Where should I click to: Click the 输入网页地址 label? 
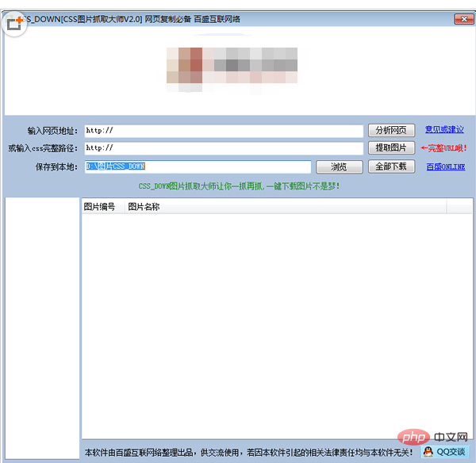tap(52, 131)
